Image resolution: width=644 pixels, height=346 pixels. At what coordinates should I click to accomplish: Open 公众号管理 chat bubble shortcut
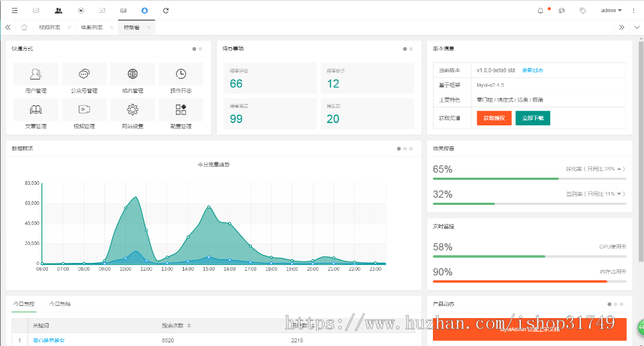84,79
